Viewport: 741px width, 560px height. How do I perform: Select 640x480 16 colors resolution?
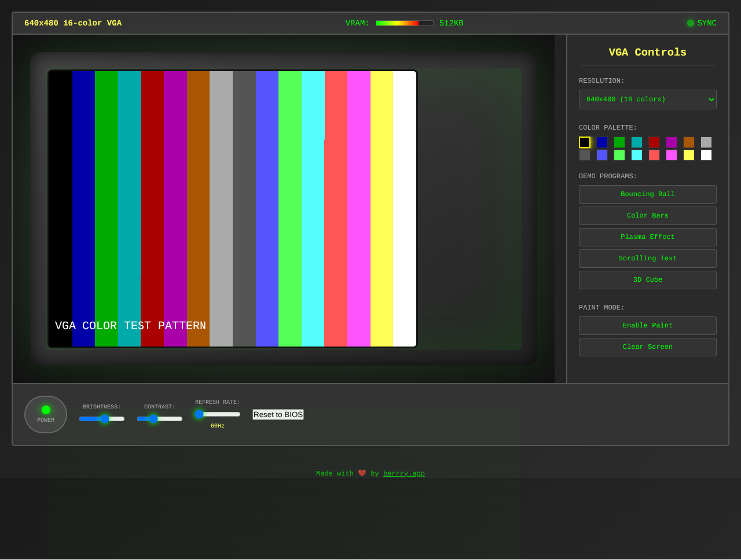pos(647,99)
